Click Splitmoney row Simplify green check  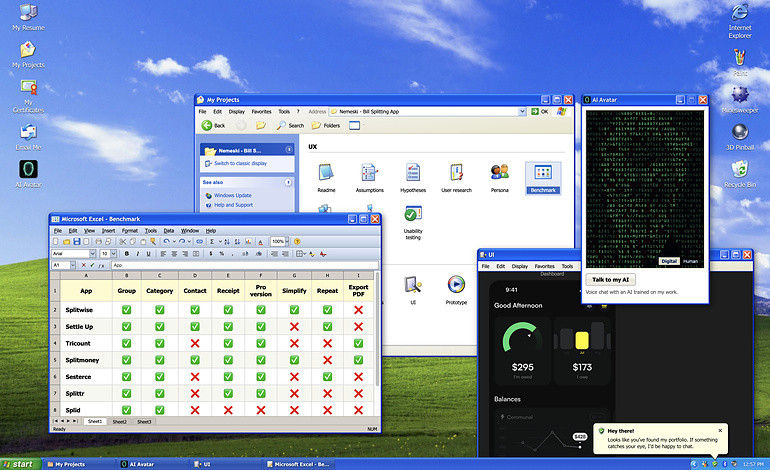pos(294,360)
